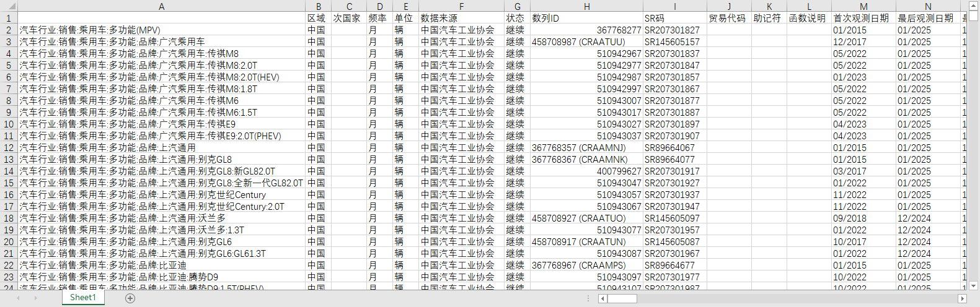Click the previous sheet navigation arrow
The height and width of the screenshot is (307, 980).
coord(18,298)
